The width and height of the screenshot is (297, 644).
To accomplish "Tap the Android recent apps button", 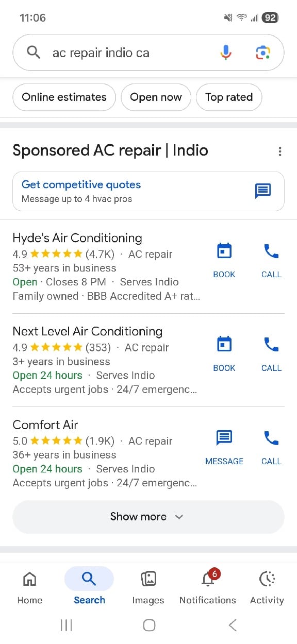I will click(66, 625).
